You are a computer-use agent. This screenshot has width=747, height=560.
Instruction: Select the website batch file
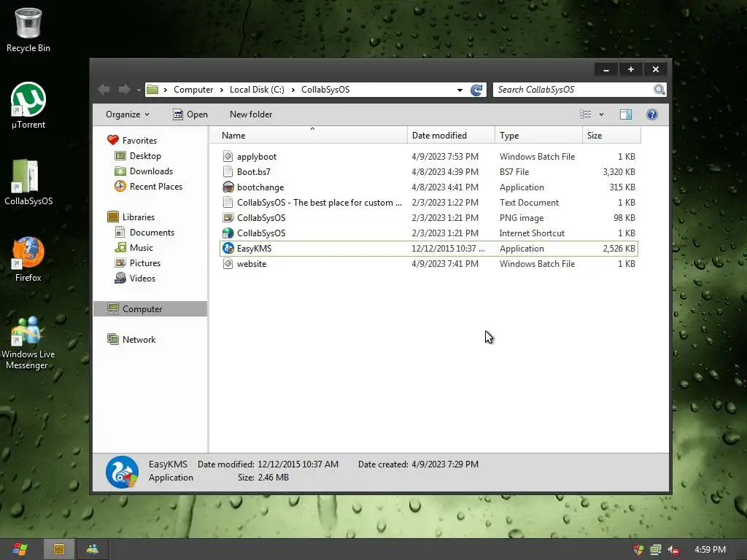(x=429, y=264)
